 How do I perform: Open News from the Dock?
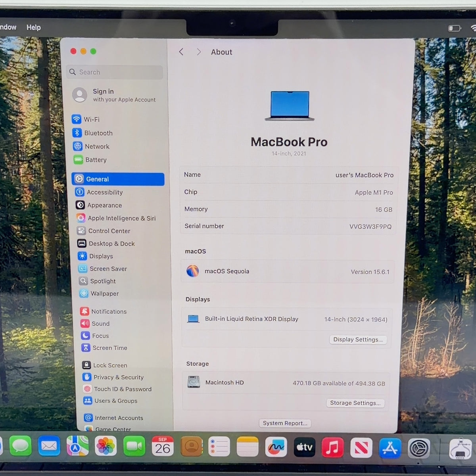[x=361, y=448]
